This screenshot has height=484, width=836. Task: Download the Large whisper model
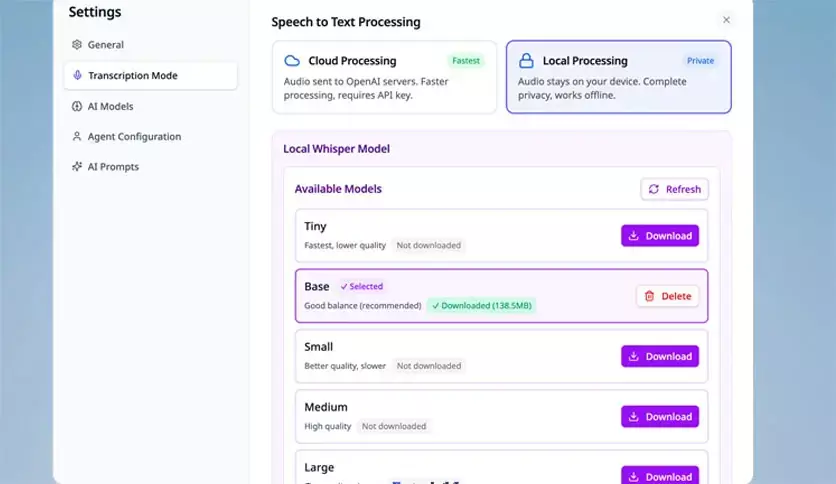point(659,476)
